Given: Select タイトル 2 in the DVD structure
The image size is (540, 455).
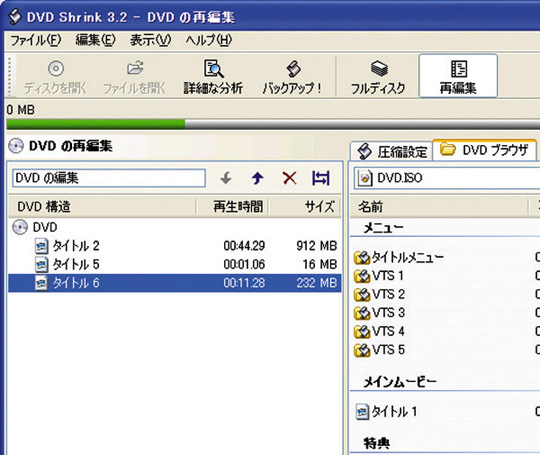Looking at the screenshot, I should pyautogui.click(x=175, y=246).
